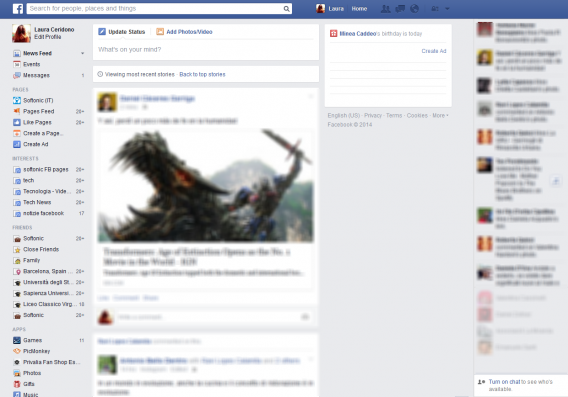Click the search for people input field

[x=155, y=9]
